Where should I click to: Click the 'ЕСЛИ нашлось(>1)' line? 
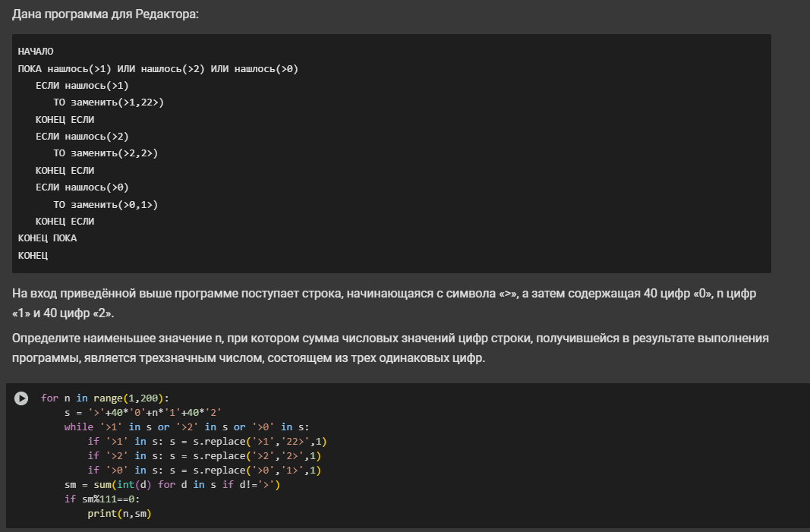(82, 85)
